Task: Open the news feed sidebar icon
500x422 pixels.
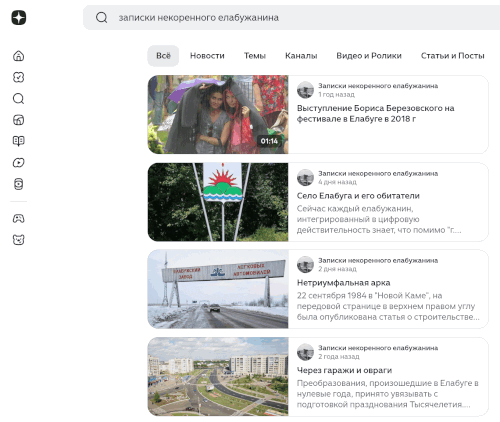Action: click(19, 120)
